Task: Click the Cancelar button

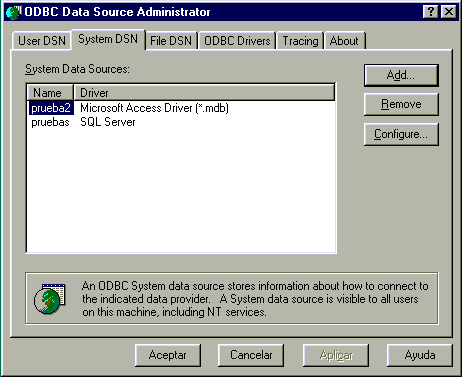Action: coord(251,355)
